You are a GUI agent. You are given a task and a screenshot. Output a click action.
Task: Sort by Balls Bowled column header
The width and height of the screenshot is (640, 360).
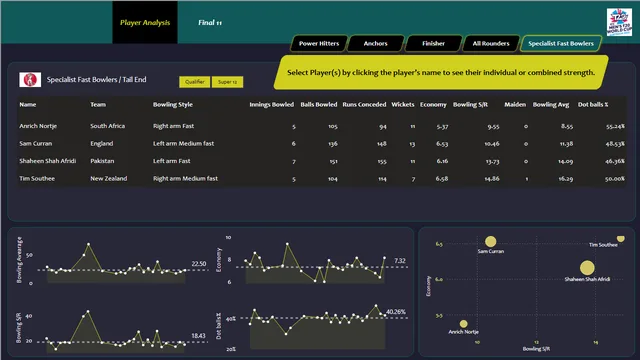tap(319, 104)
